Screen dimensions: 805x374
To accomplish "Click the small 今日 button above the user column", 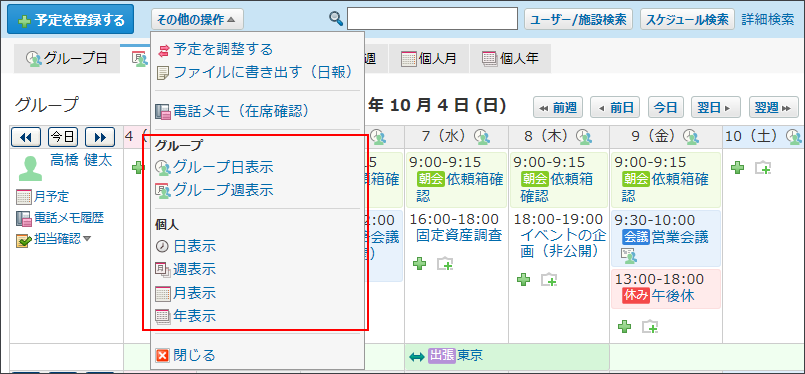I will (63, 137).
